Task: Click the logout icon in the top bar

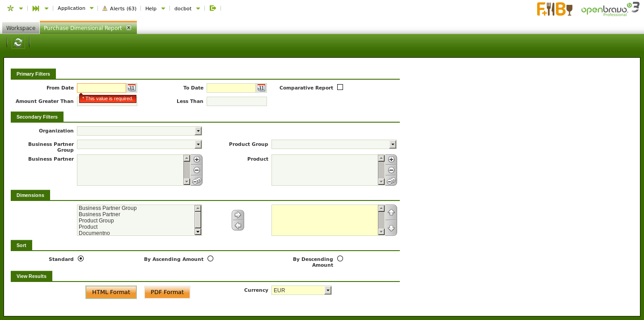Action: coord(213,8)
